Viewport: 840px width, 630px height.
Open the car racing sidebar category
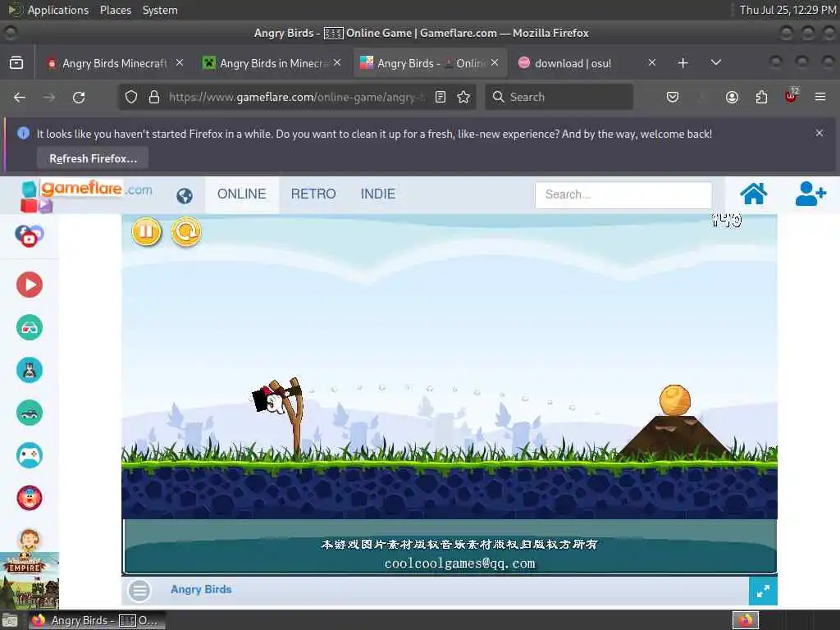[30, 413]
